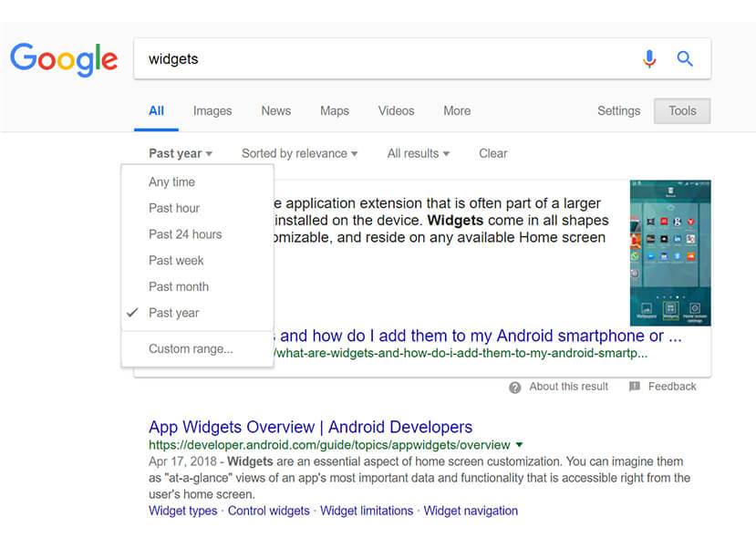Switch to the Videos tab

tap(396, 110)
